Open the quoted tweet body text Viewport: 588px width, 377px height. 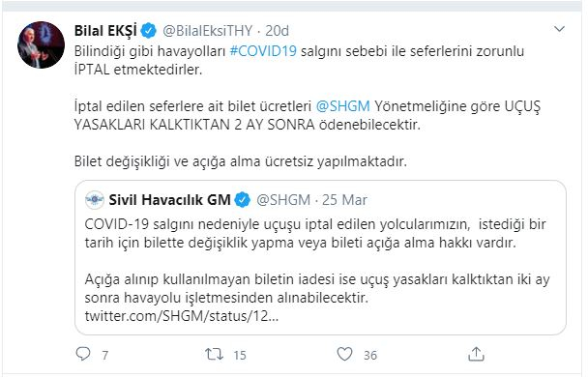(317, 261)
